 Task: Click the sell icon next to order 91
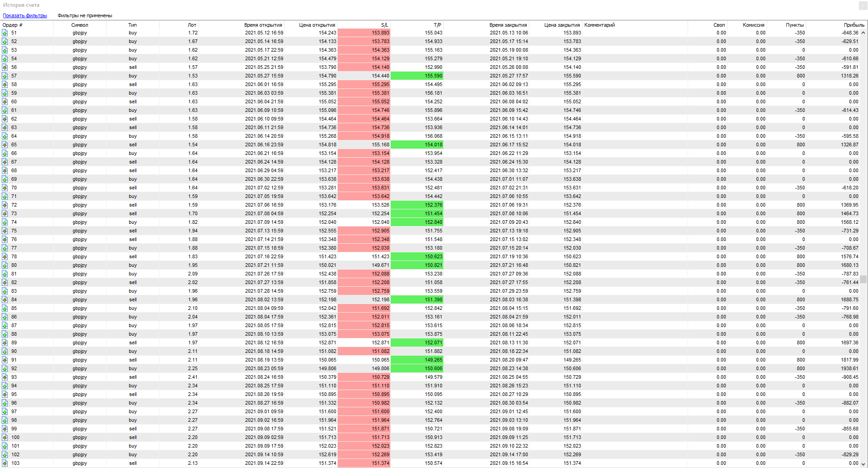5,360
